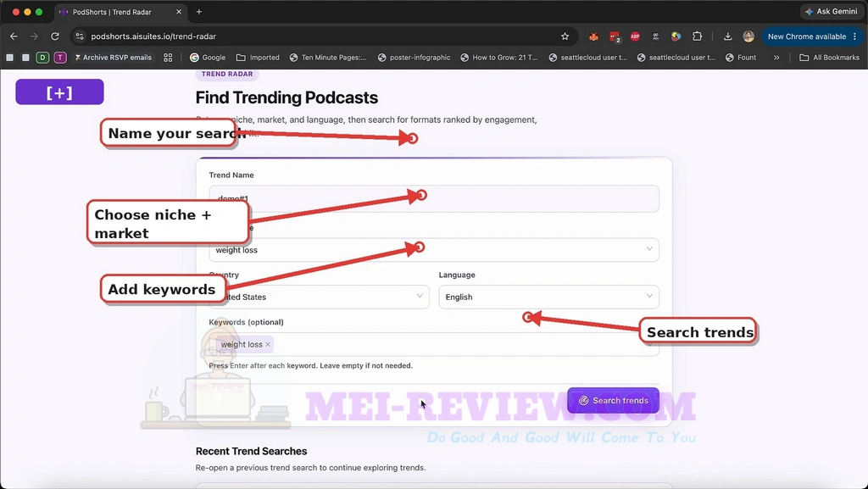Click inside the Keywords input field
Viewport: 868px width, 489px height.
[x=434, y=344]
